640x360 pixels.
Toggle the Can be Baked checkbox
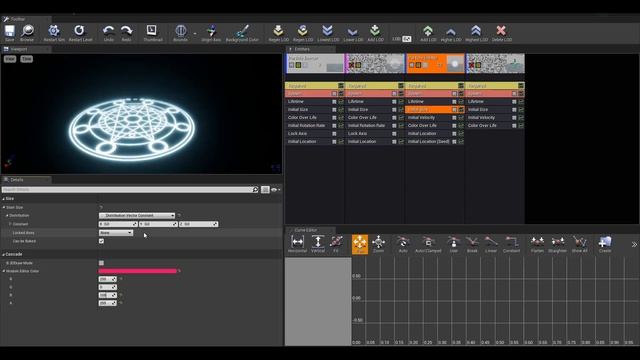click(x=101, y=241)
